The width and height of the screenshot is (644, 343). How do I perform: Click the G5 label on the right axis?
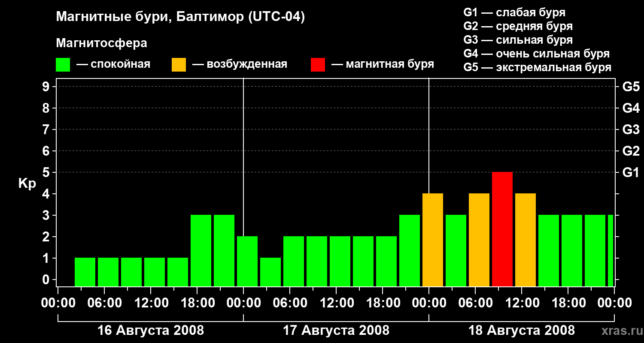[631, 87]
